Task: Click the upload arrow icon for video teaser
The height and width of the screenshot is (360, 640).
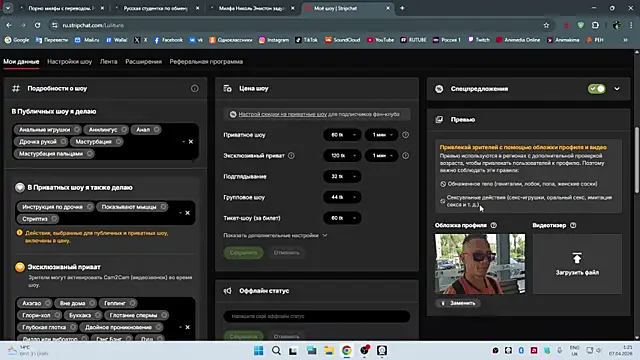Action: pos(577,258)
